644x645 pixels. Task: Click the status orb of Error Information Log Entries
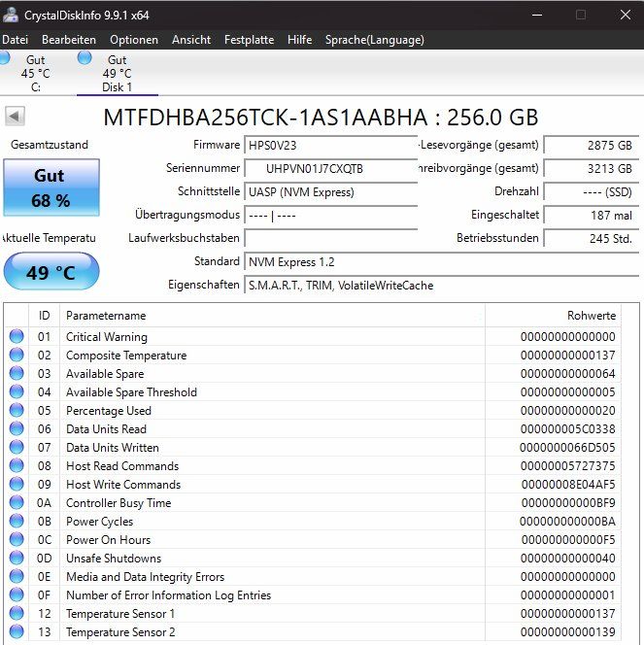17,594
